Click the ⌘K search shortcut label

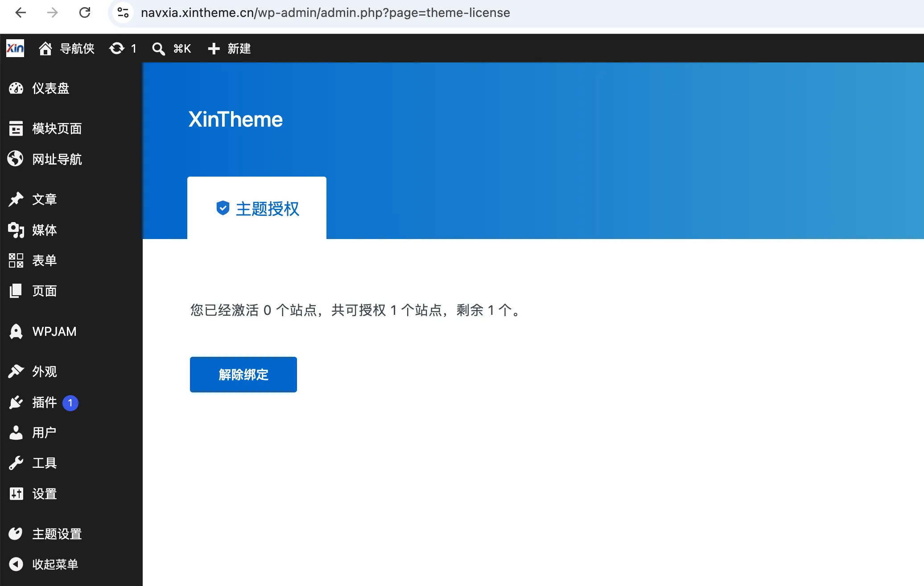182,48
